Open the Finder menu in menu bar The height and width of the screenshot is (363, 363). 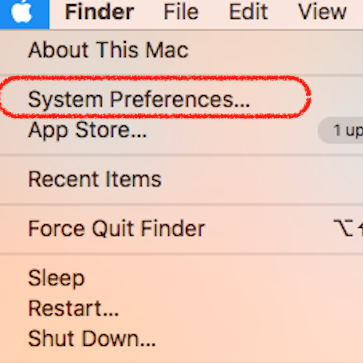(99, 12)
